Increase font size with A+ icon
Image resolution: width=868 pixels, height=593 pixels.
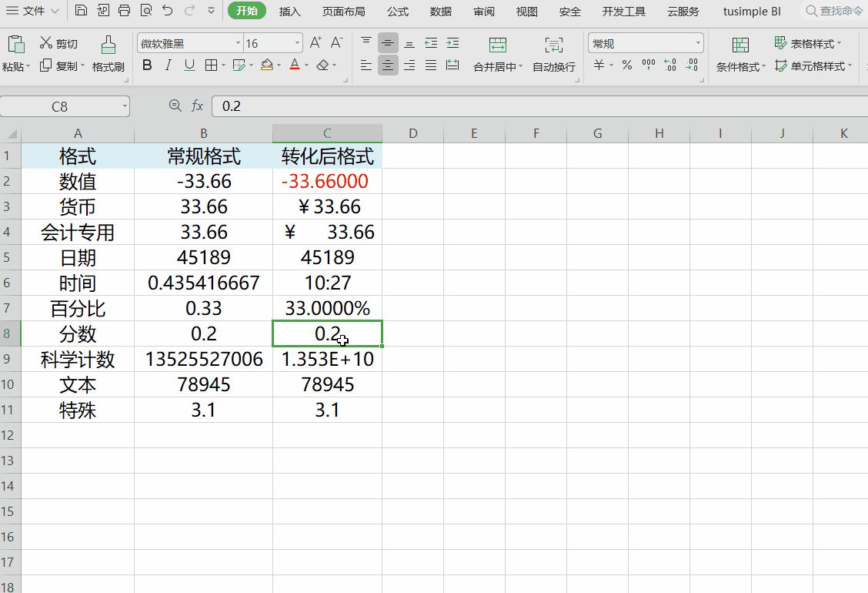click(315, 43)
